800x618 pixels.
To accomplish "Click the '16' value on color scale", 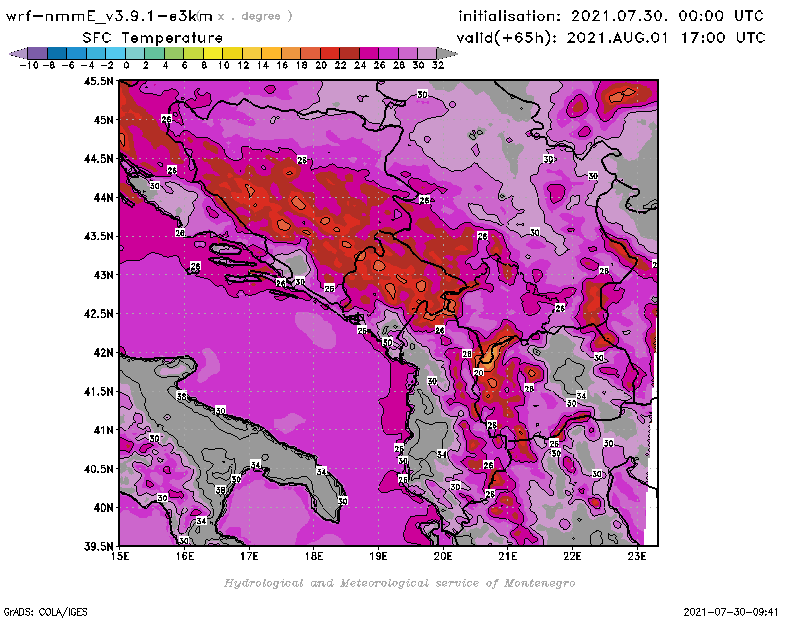I will tap(282, 65).
